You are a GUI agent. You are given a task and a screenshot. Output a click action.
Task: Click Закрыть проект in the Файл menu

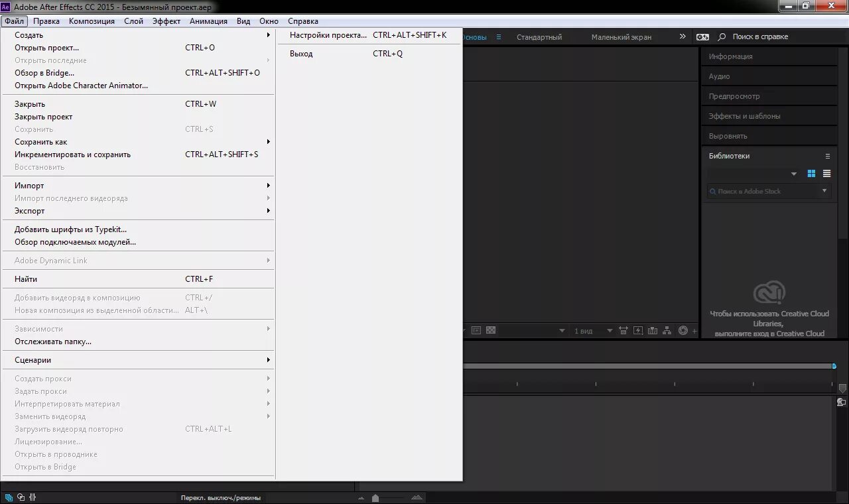139,117
